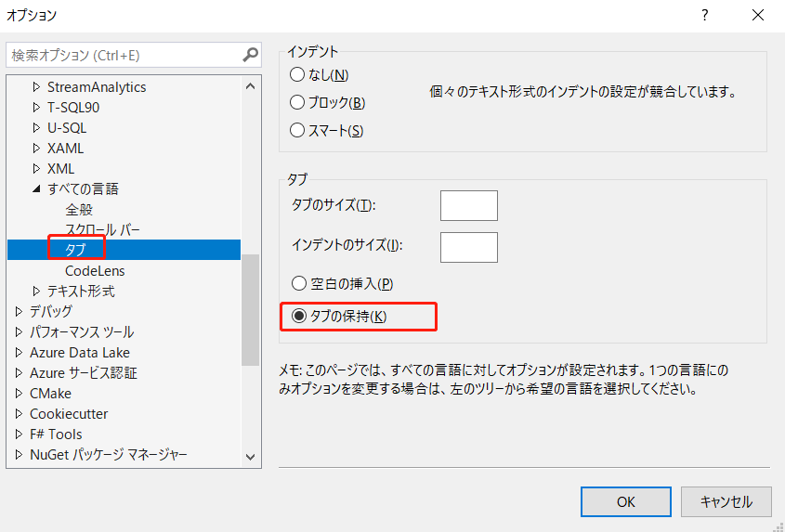The image size is (785, 532).
Task: Expand the テキスト形式 tree node
Action: (x=36, y=291)
